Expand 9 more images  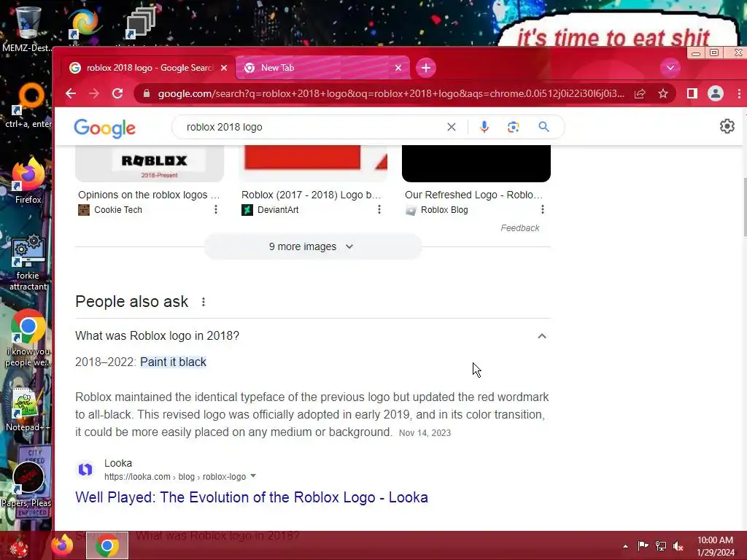coord(312,246)
